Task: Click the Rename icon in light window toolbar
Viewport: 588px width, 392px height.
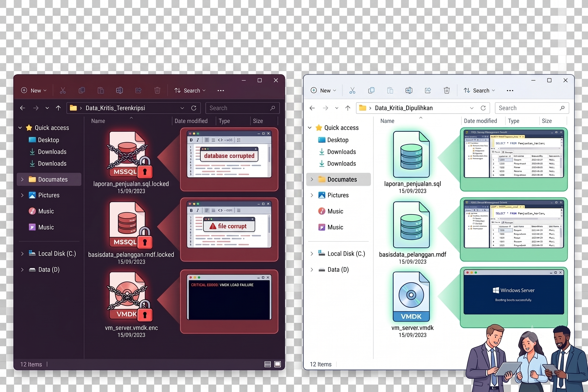Action: pyautogui.click(x=409, y=90)
